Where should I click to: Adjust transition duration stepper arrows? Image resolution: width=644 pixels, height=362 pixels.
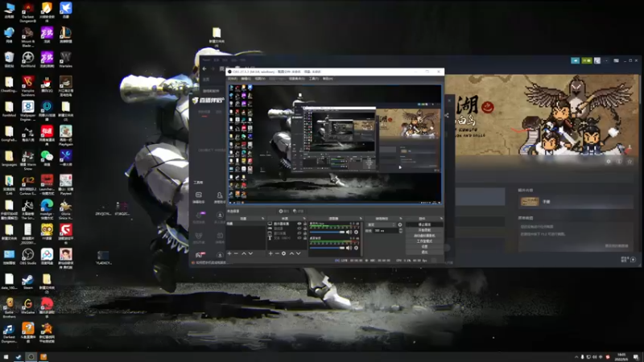(401, 231)
